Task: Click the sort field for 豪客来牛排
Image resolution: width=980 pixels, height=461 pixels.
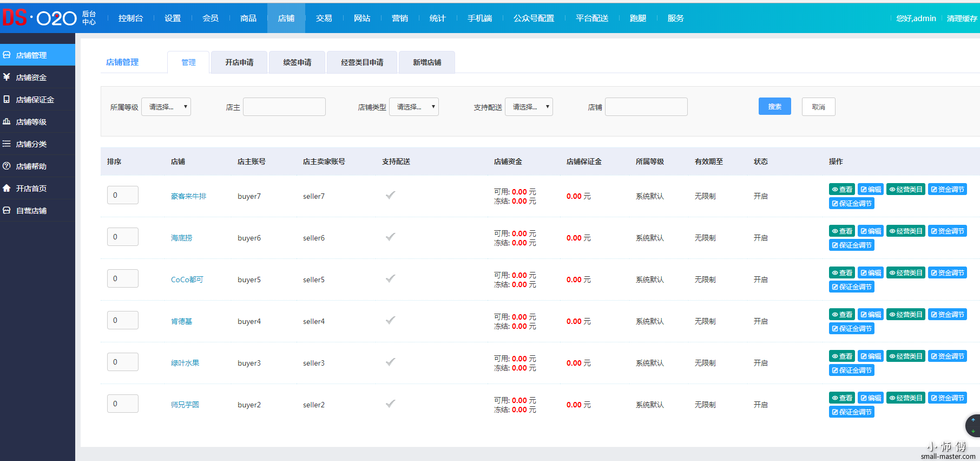Action: [x=123, y=195]
